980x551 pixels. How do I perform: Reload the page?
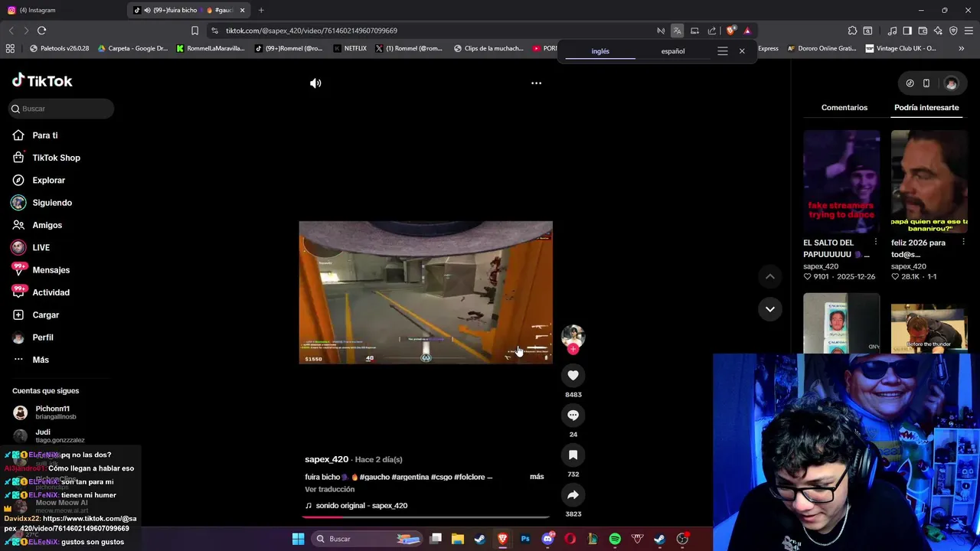[41, 31]
